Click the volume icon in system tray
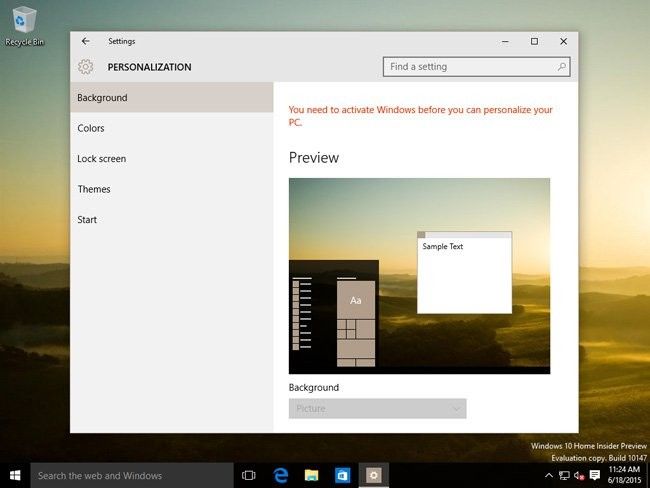Image resolution: width=650 pixels, height=488 pixels. (x=579, y=475)
